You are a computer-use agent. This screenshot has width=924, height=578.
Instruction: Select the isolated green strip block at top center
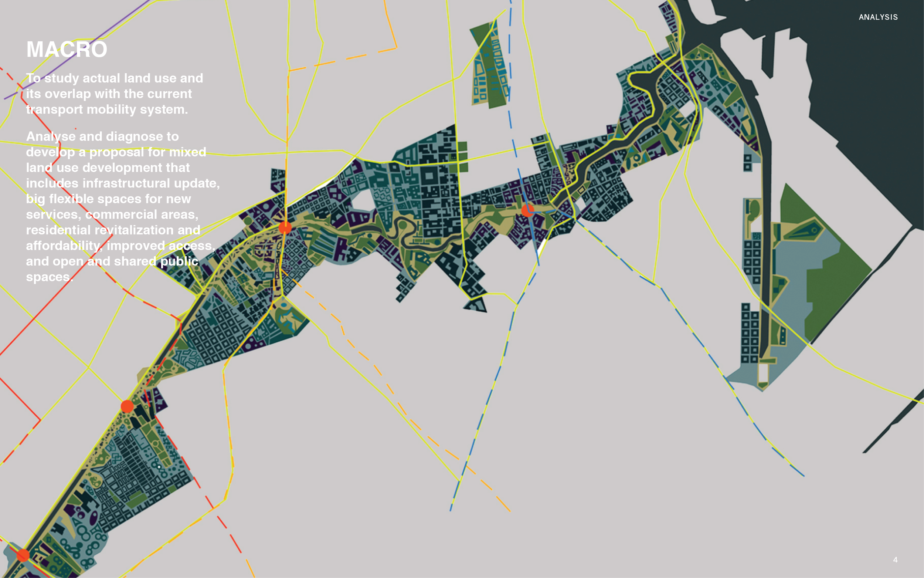490,63
